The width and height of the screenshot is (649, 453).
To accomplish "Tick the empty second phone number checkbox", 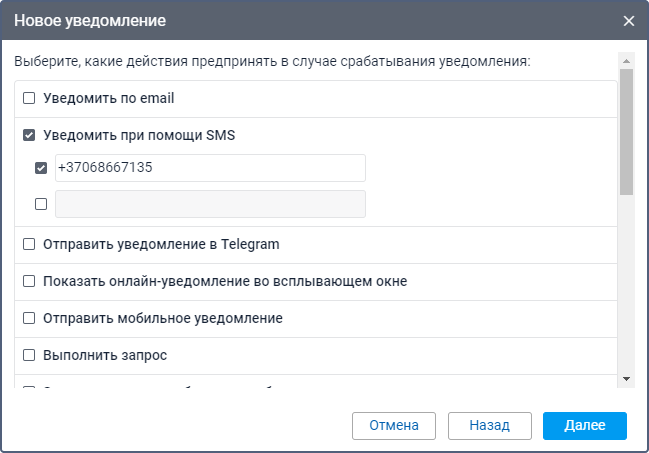I will pyautogui.click(x=41, y=204).
